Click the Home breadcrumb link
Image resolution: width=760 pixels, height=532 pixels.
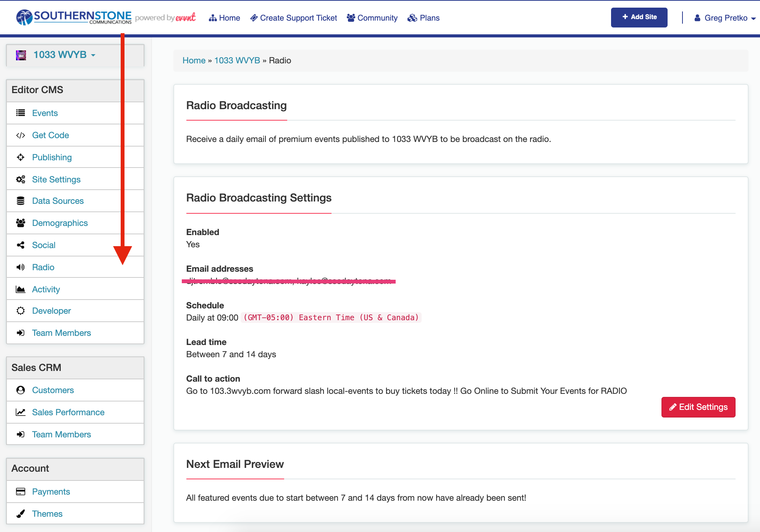(194, 60)
